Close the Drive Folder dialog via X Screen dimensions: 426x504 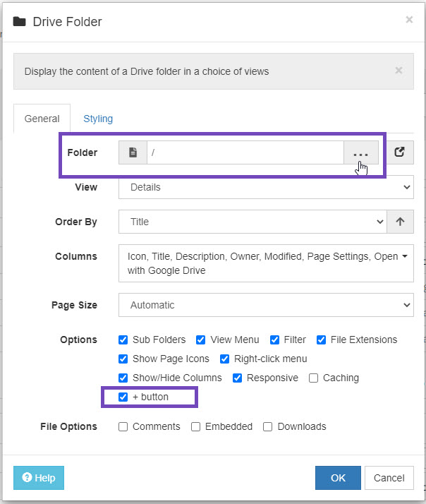[x=409, y=20]
